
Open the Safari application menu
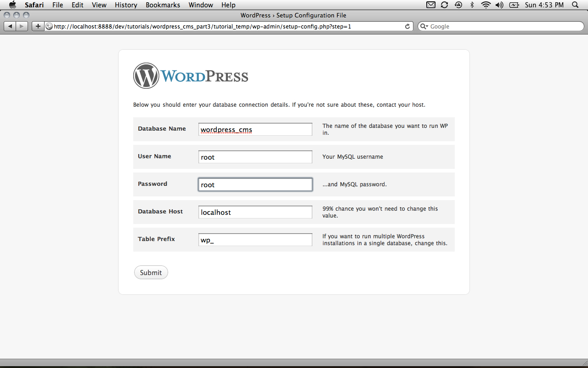point(34,5)
